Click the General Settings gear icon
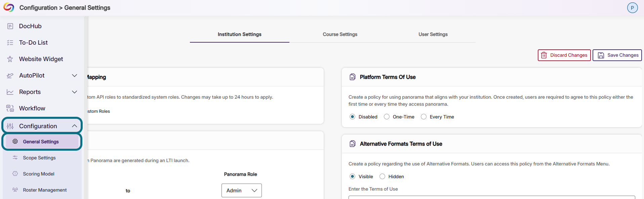Screen dimensions: 644x199 click(15, 142)
